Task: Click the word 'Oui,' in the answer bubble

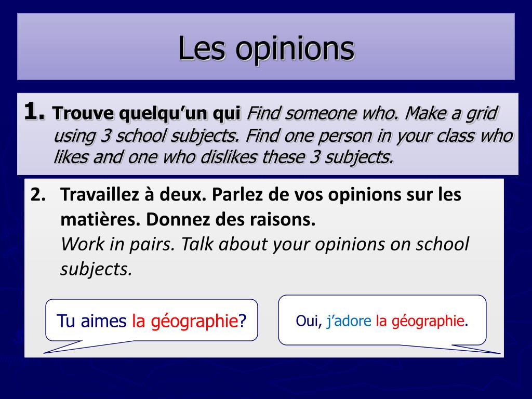Action: tap(309, 321)
